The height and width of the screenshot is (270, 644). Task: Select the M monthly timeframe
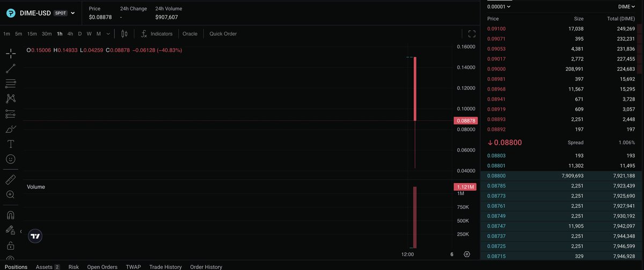point(99,34)
